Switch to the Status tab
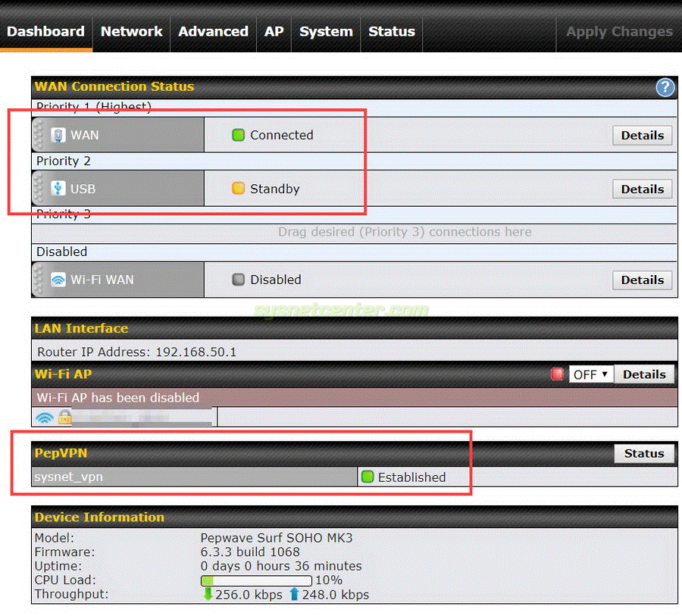 click(392, 31)
